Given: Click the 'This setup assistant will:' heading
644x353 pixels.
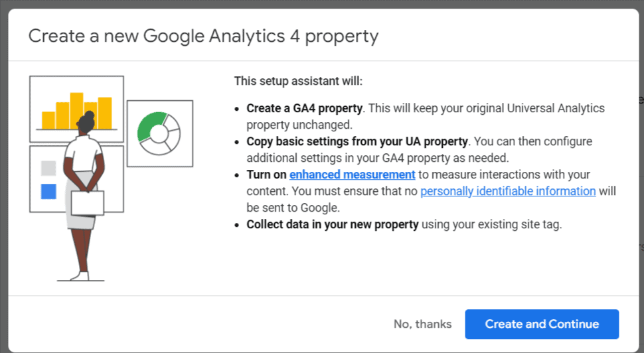Looking at the screenshot, I should click(x=298, y=81).
